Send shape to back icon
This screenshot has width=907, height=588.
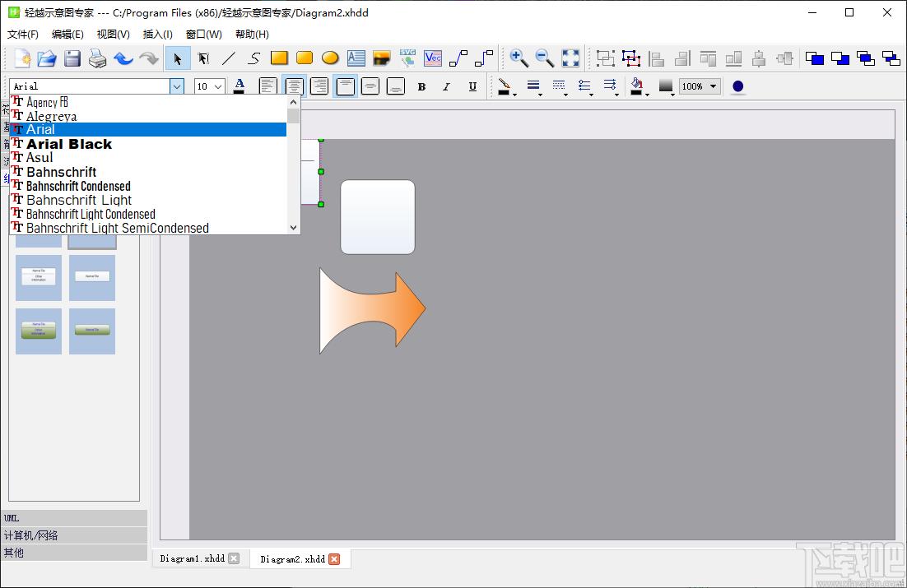(840, 58)
